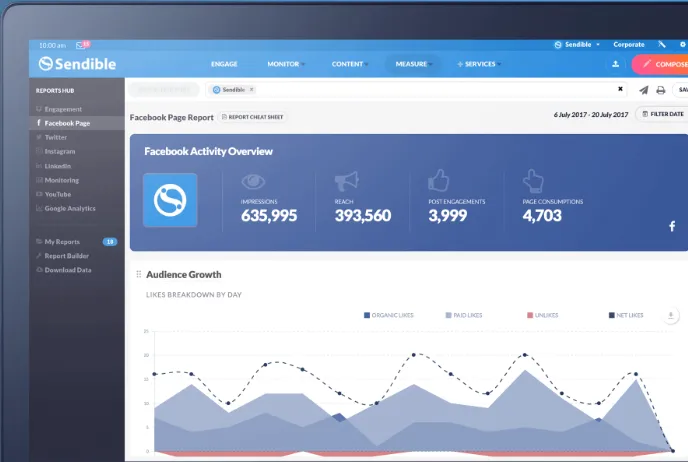Click the Filter Date button
This screenshot has height=462, width=688.
click(662, 114)
